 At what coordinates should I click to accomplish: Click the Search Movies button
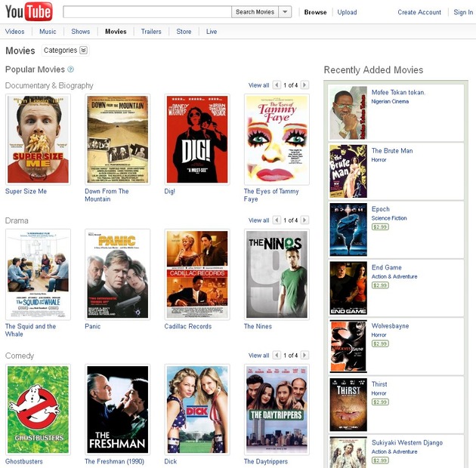(255, 12)
